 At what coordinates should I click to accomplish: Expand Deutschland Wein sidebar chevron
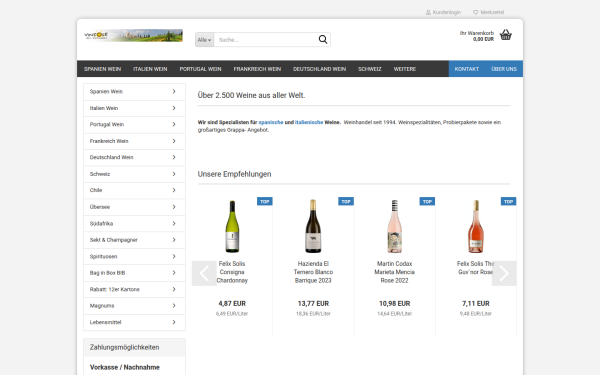pyautogui.click(x=174, y=157)
